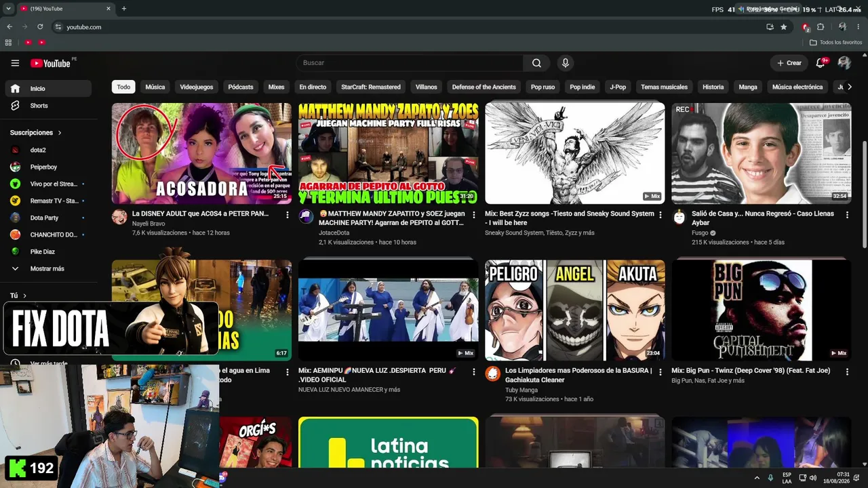The image size is (868, 488).
Task: Open Shorts in the sidebar
Action: pos(47,106)
